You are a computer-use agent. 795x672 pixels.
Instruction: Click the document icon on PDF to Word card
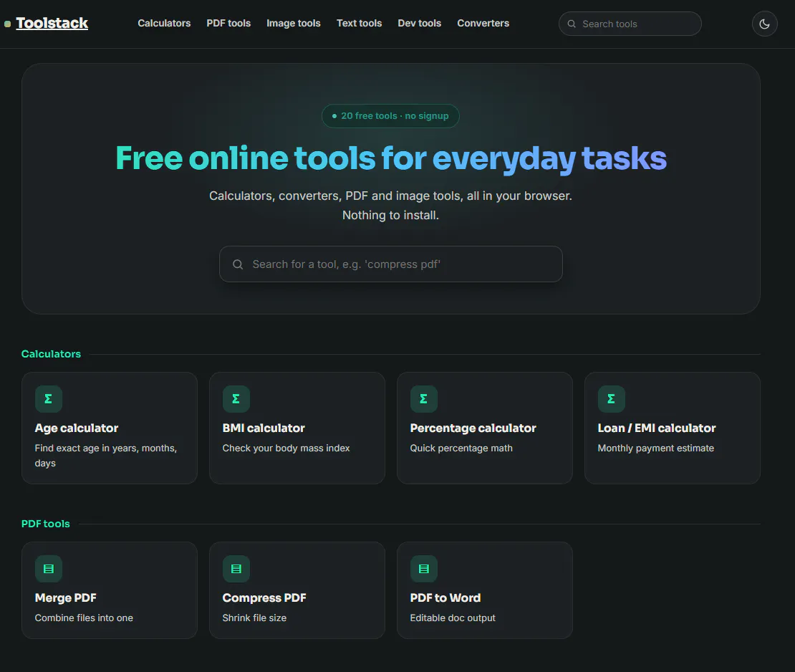pos(424,569)
